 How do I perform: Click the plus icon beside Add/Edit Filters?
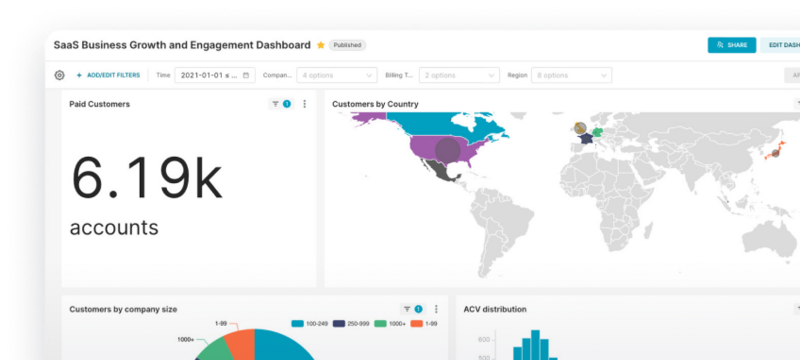pos(79,75)
